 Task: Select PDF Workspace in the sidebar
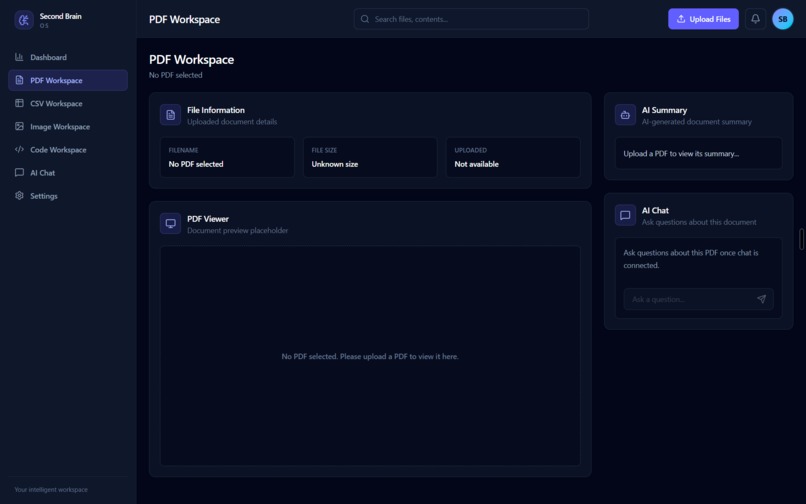click(68, 80)
